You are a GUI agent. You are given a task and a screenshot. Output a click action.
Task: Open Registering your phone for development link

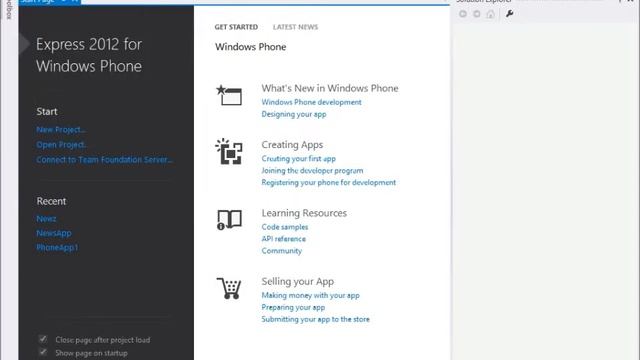coord(329,182)
